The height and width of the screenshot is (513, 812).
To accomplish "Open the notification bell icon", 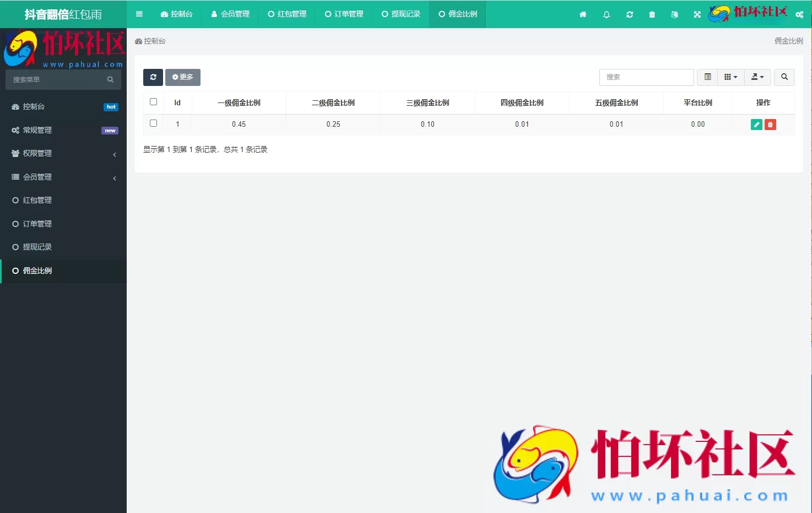I will point(607,14).
